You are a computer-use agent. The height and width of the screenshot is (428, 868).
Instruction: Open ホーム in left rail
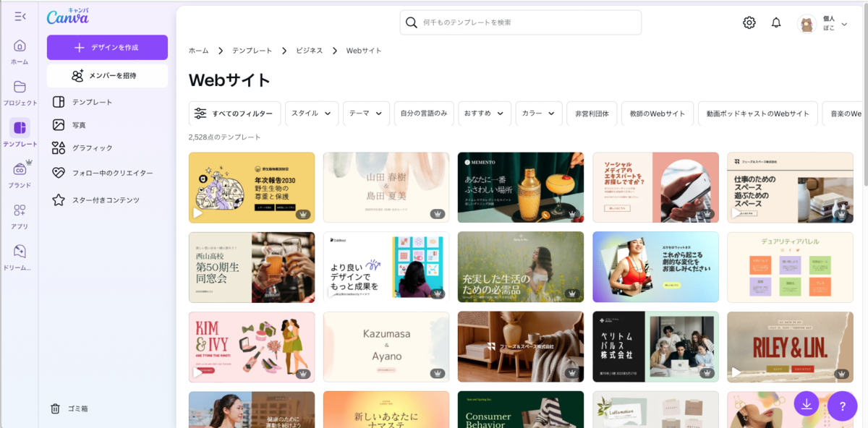pos(20,51)
